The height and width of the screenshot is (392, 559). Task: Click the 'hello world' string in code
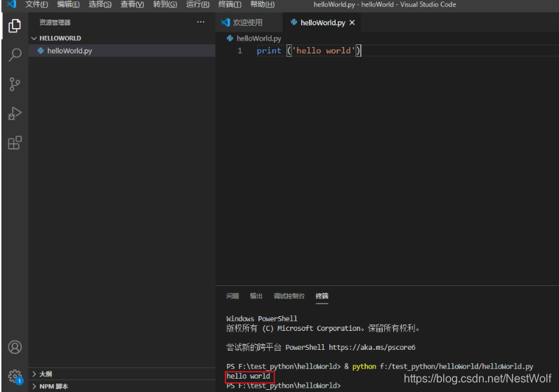click(324, 51)
